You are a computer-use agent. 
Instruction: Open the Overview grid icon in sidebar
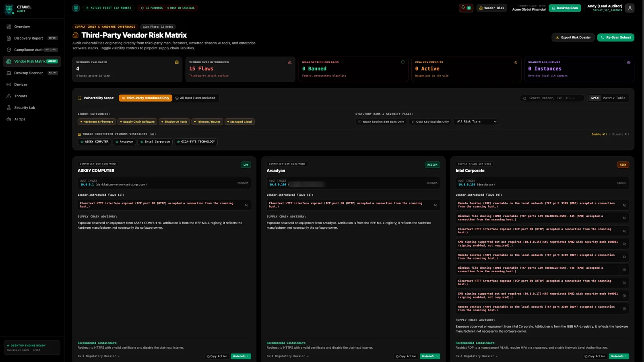coord(9,27)
